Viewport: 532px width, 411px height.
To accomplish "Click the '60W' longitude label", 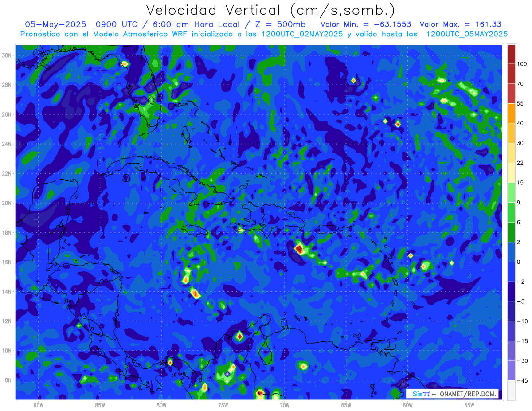I will (408, 405).
